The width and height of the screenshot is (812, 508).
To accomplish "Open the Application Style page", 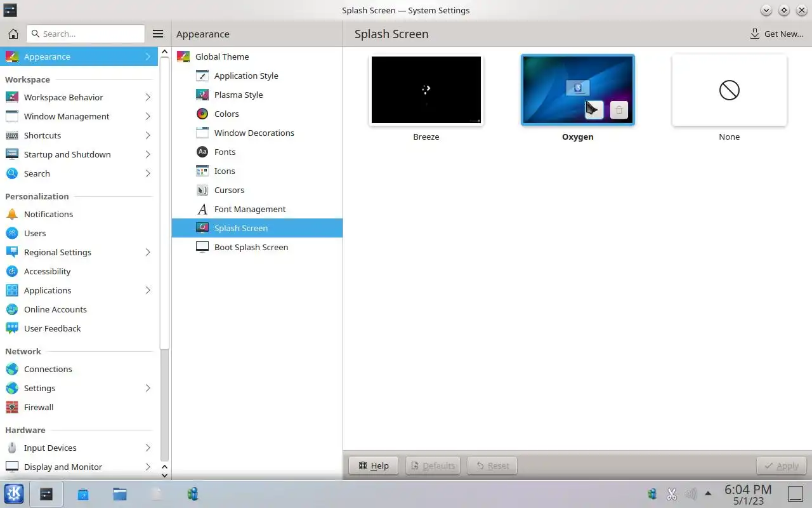I will coord(257,76).
